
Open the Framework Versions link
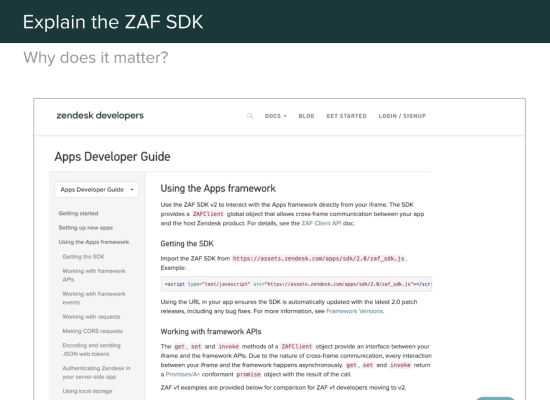pos(355,311)
